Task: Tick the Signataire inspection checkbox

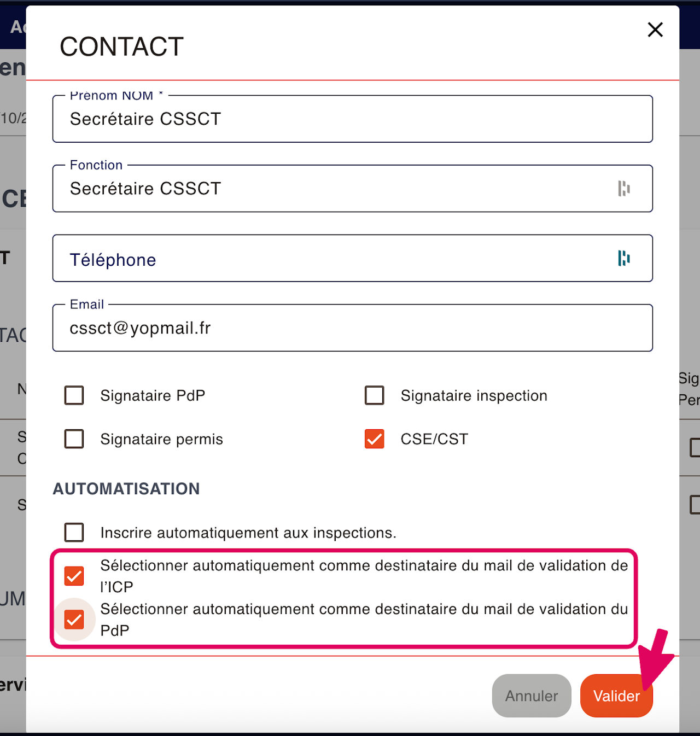Action: [375, 395]
